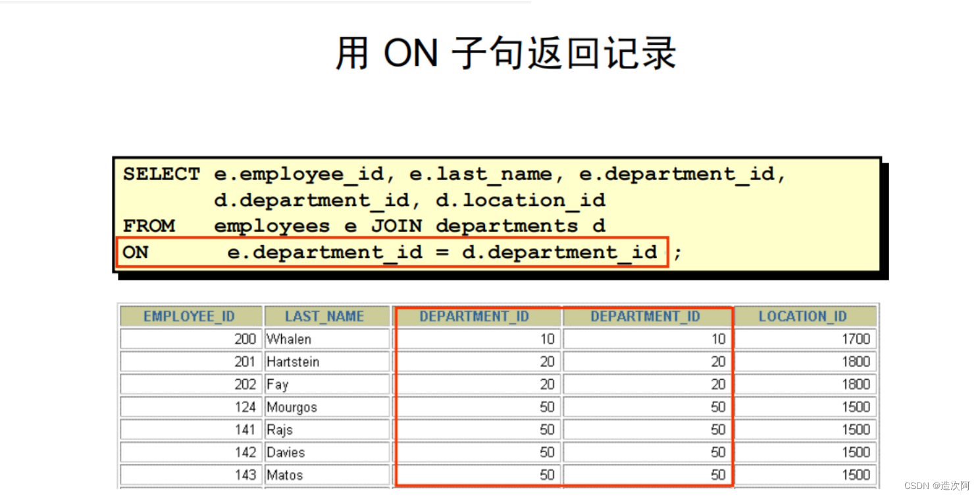Select the EMPLOYEE_ID column header
This screenshot has height=497, width=980.
(x=190, y=317)
